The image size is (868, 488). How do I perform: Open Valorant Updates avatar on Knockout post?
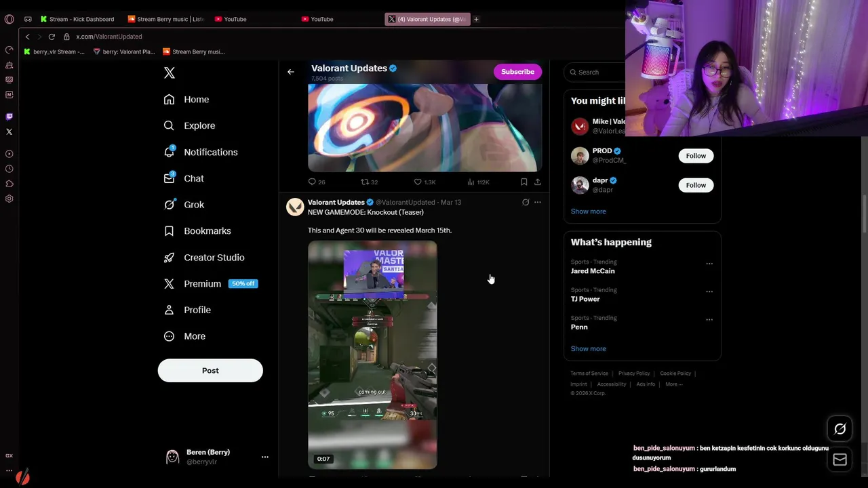[295, 207]
